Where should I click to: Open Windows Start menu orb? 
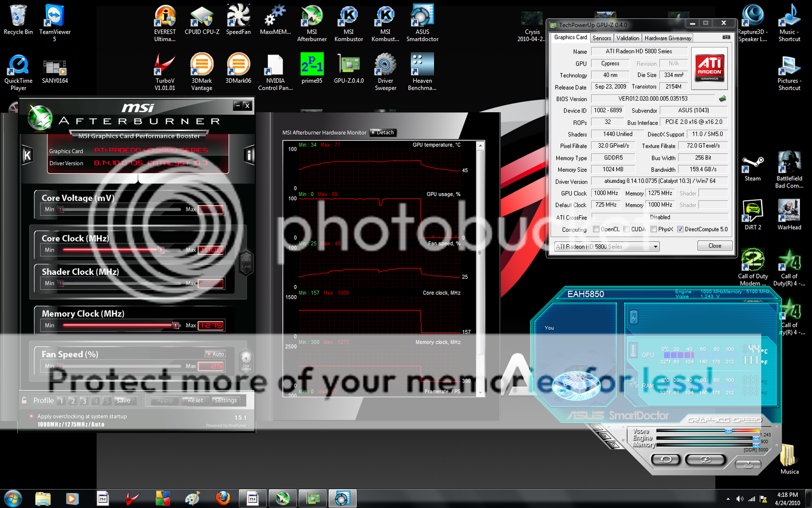pos(13,499)
